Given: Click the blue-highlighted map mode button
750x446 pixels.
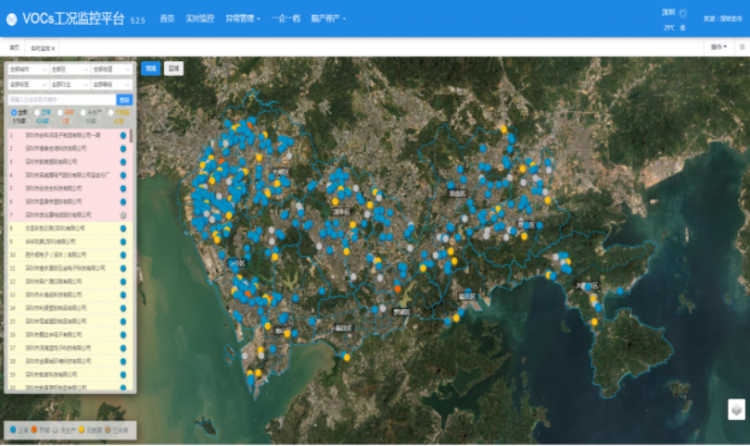Looking at the screenshot, I should pos(151,68).
